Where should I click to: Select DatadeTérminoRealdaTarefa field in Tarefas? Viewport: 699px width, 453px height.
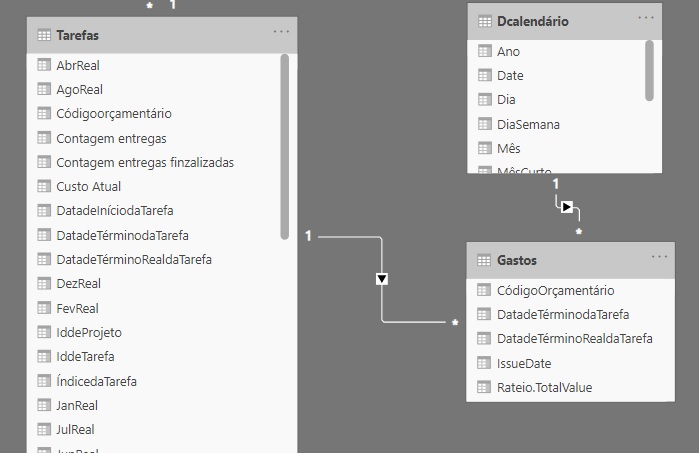click(x=134, y=259)
